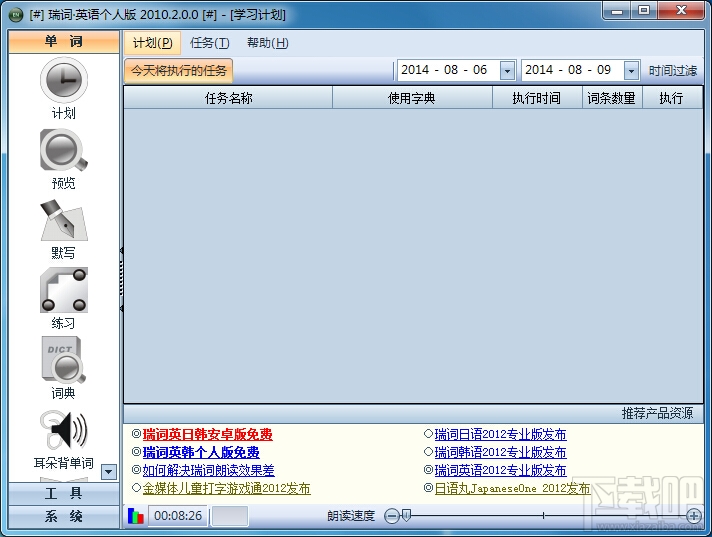The height and width of the screenshot is (537, 712).
Task: Minimize the 瑞词 window
Action: tap(617, 11)
